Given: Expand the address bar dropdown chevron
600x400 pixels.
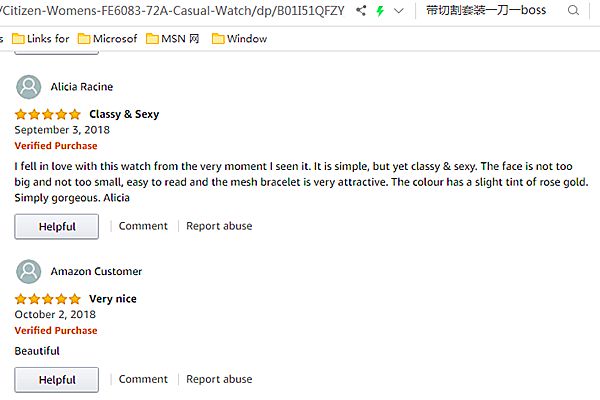Looking at the screenshot, I should 399,11.
